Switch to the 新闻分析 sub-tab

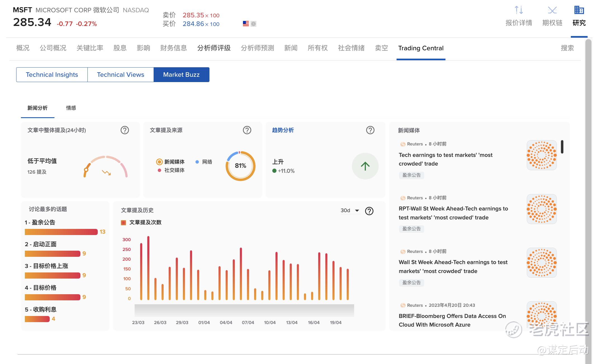[x=37, y=108]
